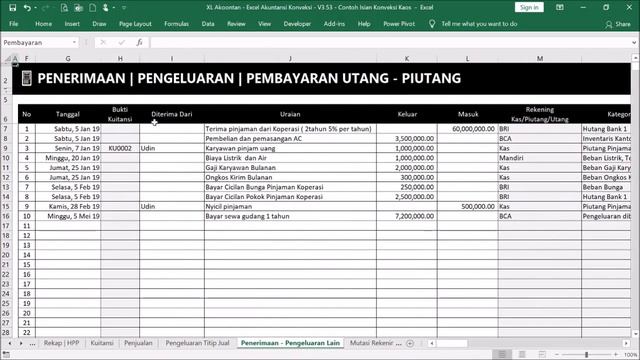640x360 pixels.
Task: Open the Data ribbon tab
Action: 208,24
